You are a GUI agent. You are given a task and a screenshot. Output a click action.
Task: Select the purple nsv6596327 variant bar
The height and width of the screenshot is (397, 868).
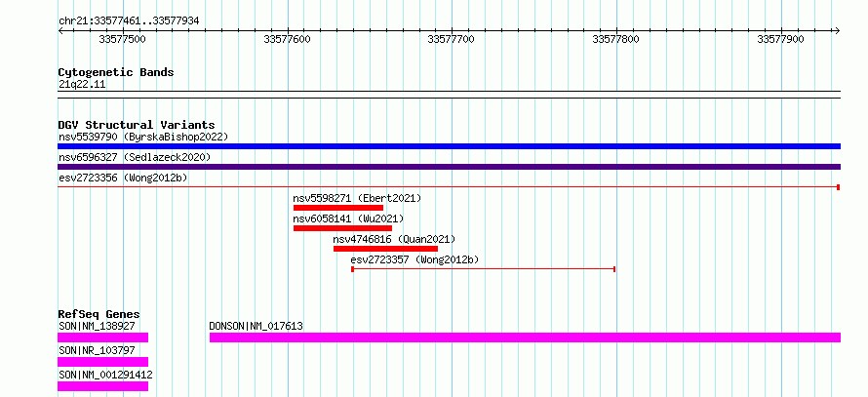pyautogui.click(x=449, y=167)
